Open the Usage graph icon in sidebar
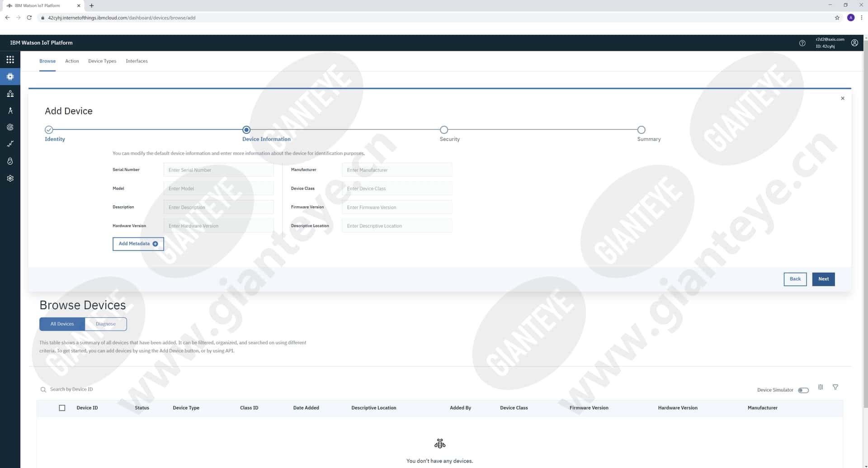 click(x=10, y=144)
